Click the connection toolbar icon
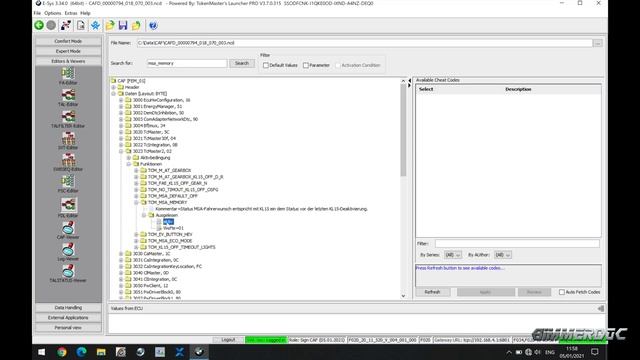 [x=66, y=25]
